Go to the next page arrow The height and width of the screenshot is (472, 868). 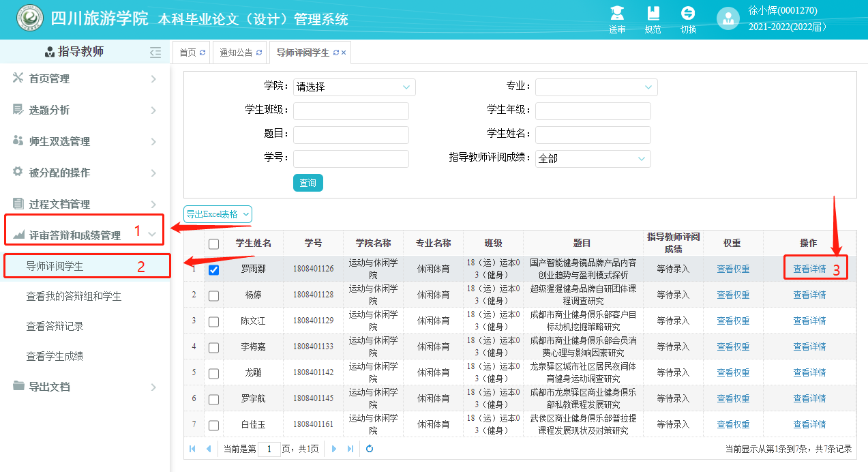point(334,449)
